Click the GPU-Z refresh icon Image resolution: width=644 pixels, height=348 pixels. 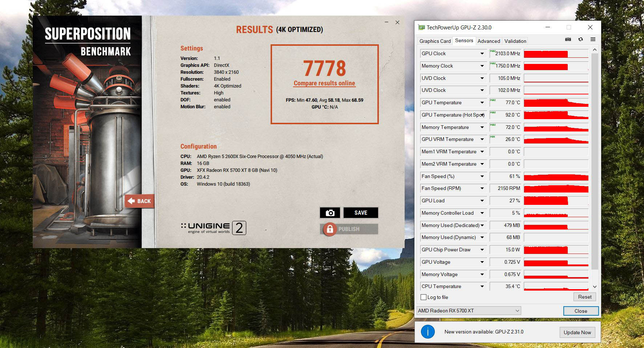[x=580, y=39]
